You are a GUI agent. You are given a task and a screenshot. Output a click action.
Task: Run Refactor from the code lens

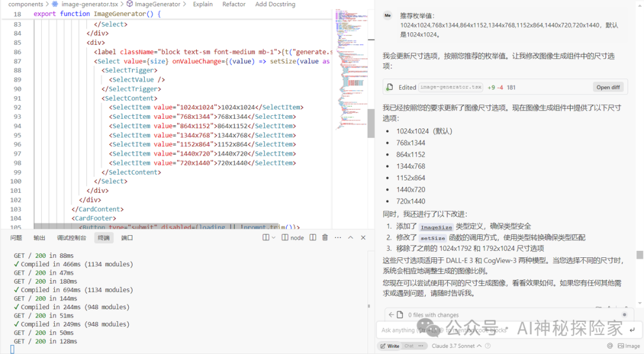[x=233, y=4]
